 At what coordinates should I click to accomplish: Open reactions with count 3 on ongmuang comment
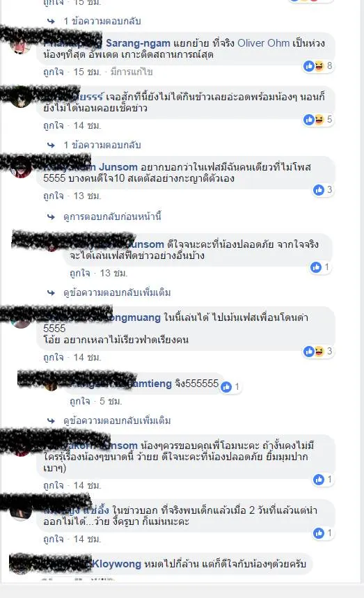pyautogui.click(x=318, y=351)
